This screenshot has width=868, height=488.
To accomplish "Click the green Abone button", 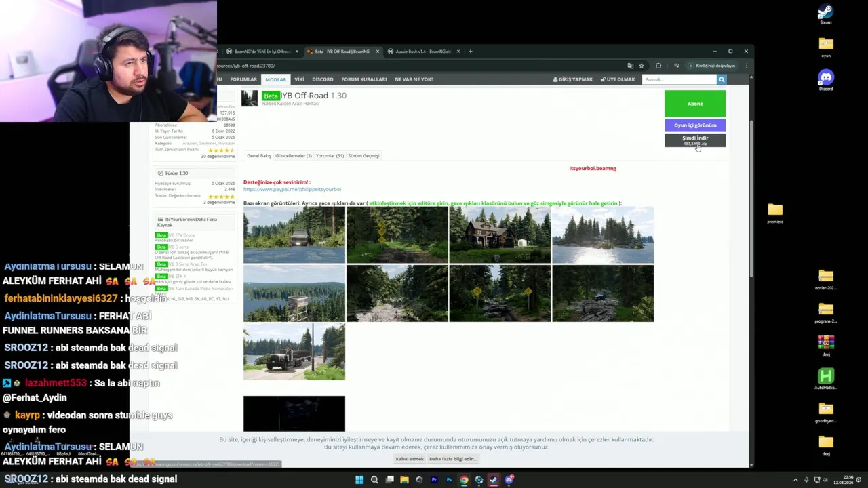I will tap(695, 104).
